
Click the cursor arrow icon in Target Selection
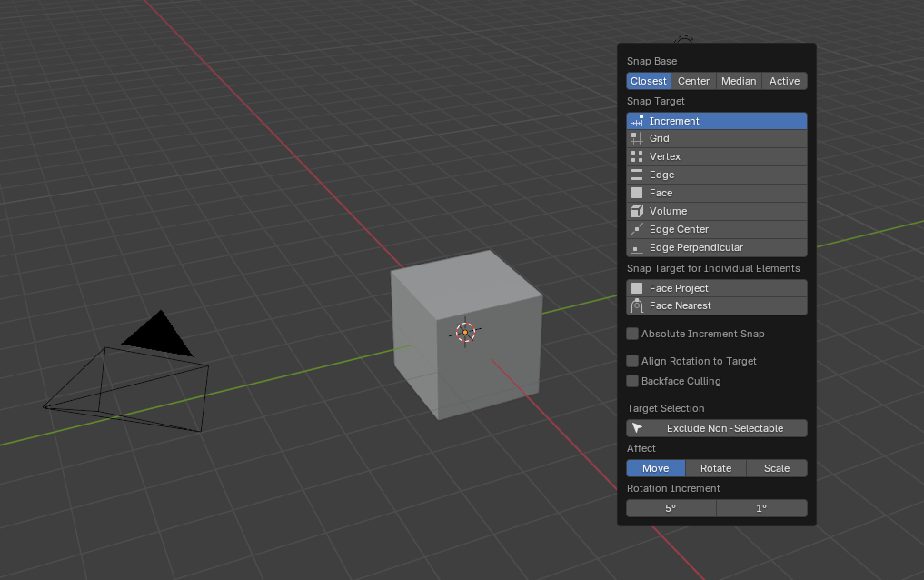[637, 428]
